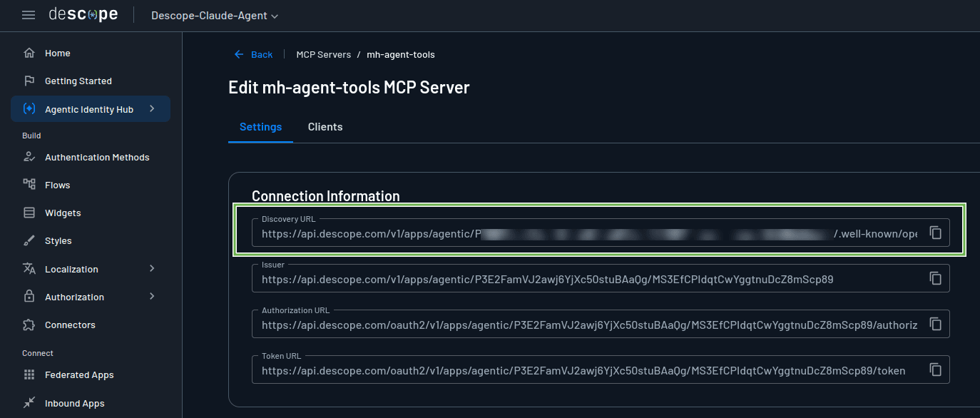
Task: Copy the Discovery URL
Action: click(936, 233)
